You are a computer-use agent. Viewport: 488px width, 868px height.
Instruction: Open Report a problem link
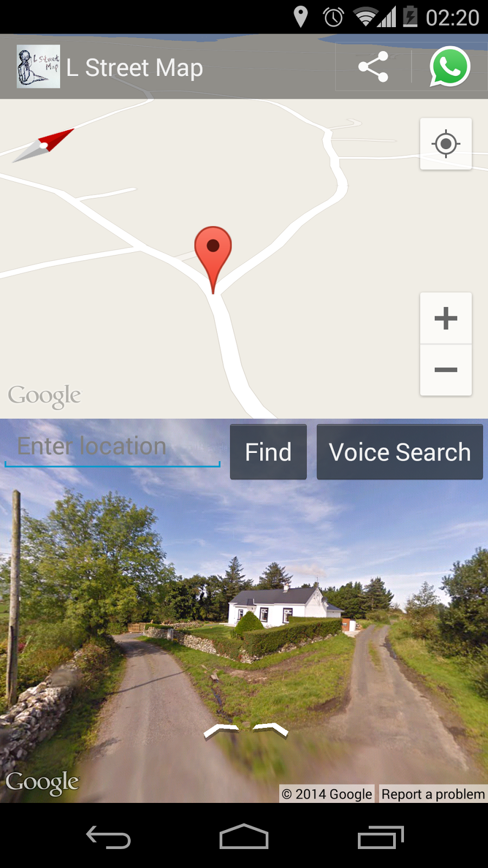433,794
